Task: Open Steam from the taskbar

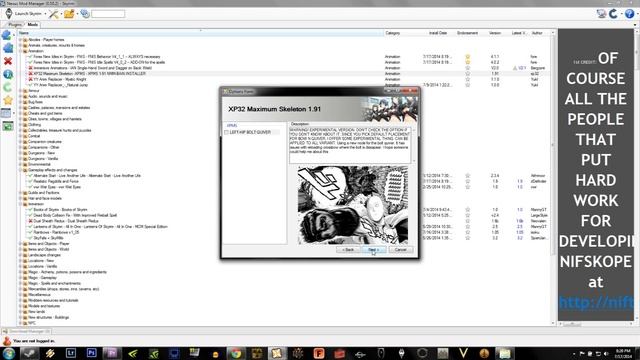Action: pos(29,353)
